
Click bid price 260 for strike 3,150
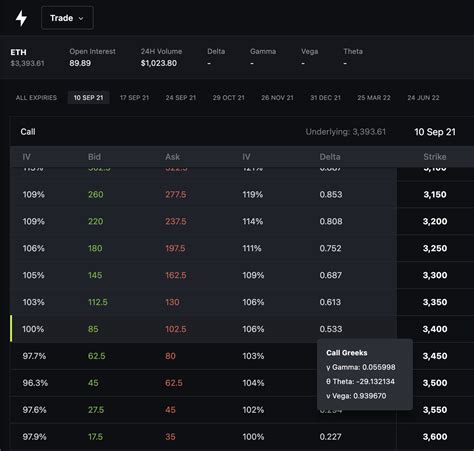tap(96, 194)
